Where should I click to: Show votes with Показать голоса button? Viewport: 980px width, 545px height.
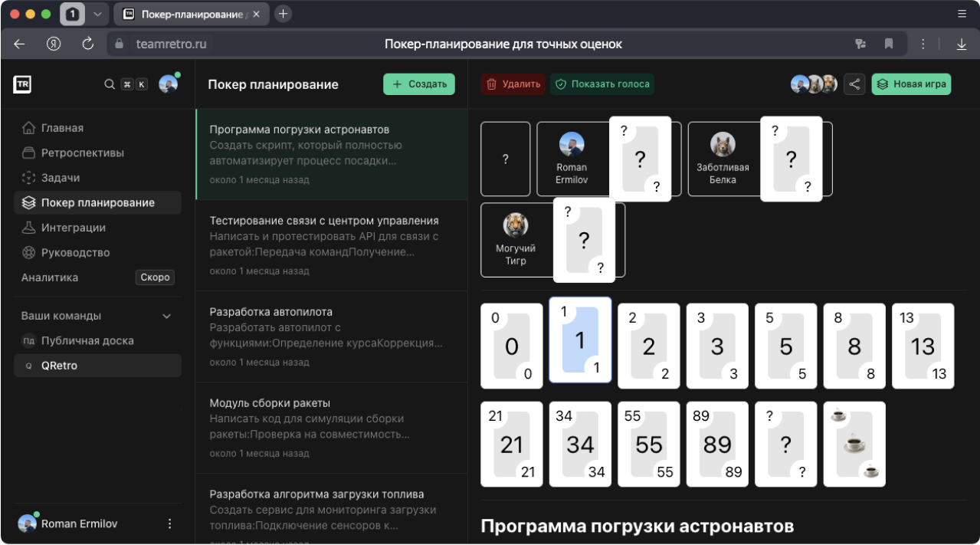(x=601, y=84)
